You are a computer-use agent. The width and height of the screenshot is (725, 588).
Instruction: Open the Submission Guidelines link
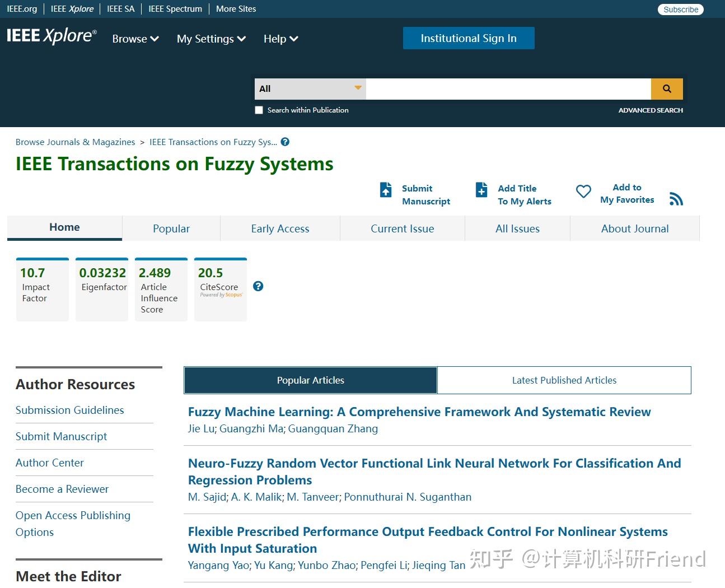click(70, 410)
